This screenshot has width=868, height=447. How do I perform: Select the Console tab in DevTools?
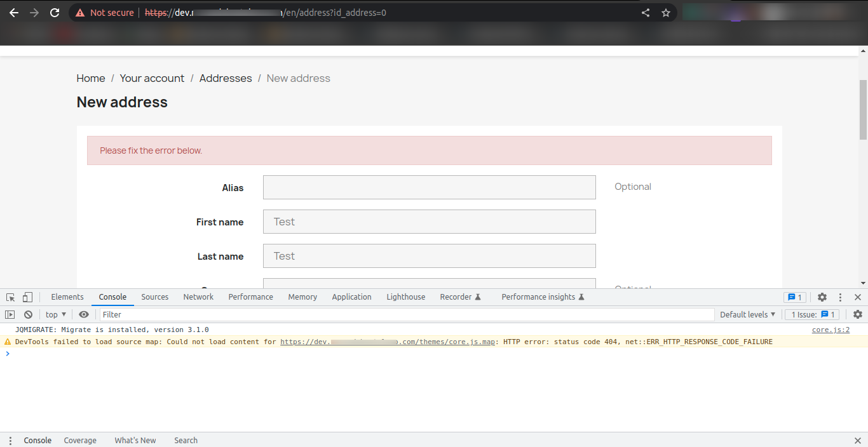112,297
